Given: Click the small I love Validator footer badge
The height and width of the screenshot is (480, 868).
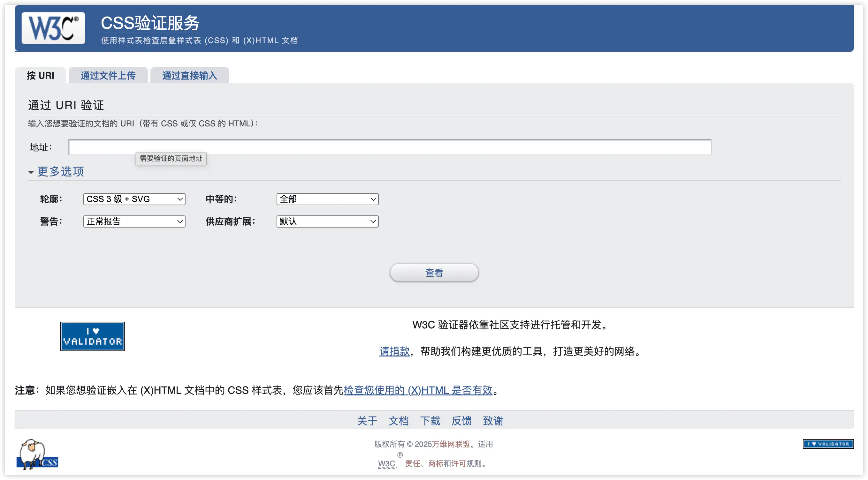Looking at the screenshot, I should pos(828,444).
